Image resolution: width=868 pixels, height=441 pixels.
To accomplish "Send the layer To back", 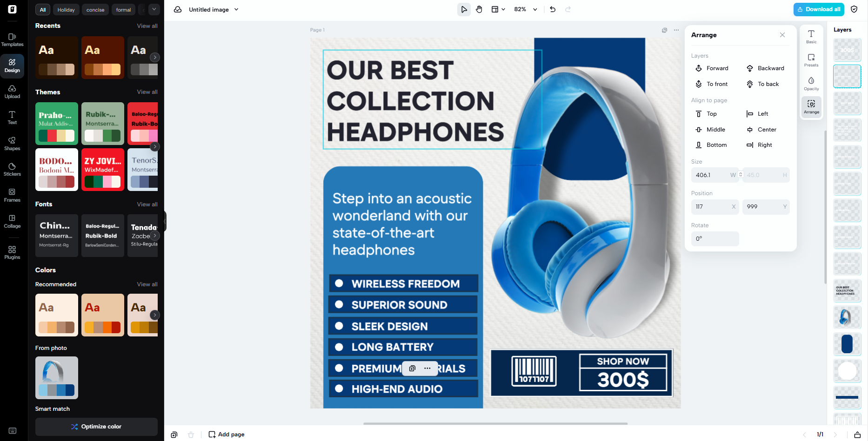I will tap(763, 84).
